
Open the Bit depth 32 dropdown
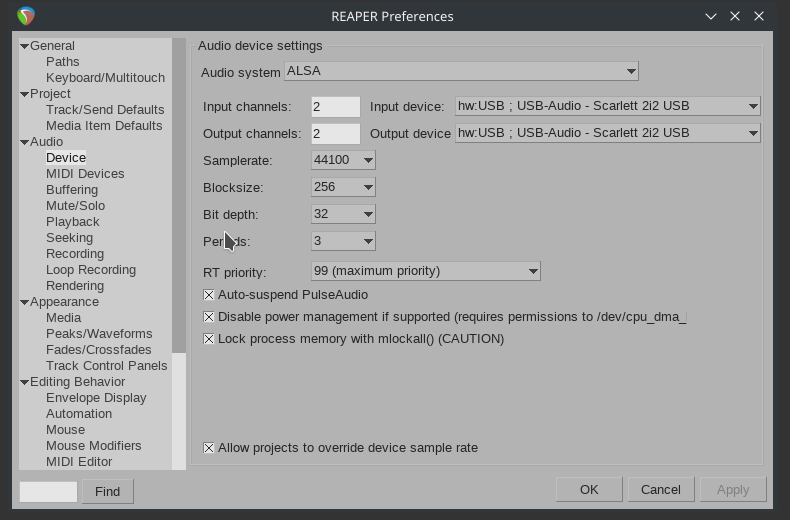(343, 214)
